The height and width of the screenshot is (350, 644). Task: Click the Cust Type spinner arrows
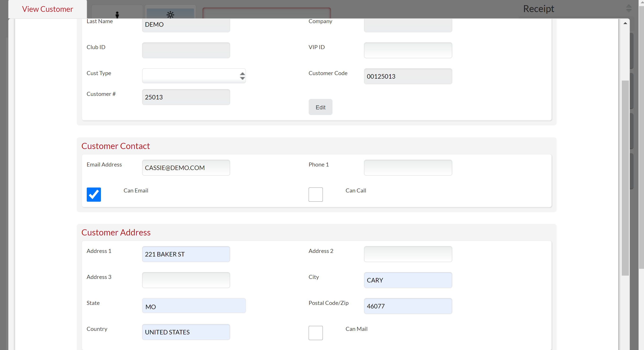(x=242, y=76)
